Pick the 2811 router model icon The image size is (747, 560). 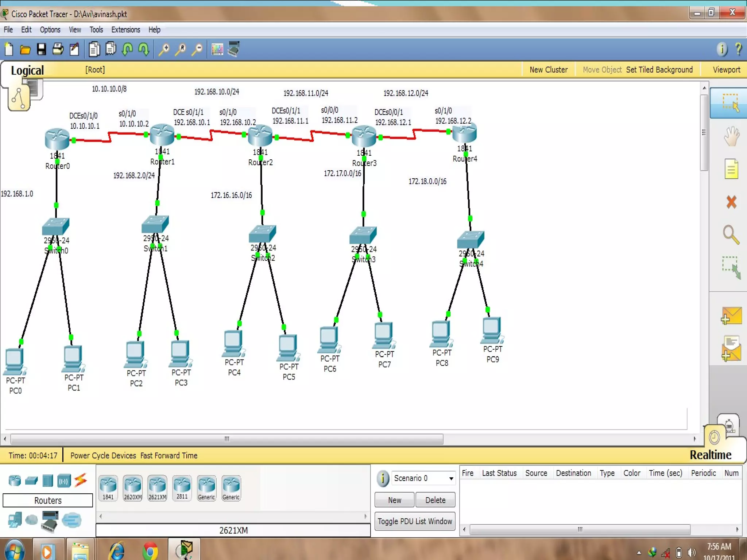pos(182,488)
